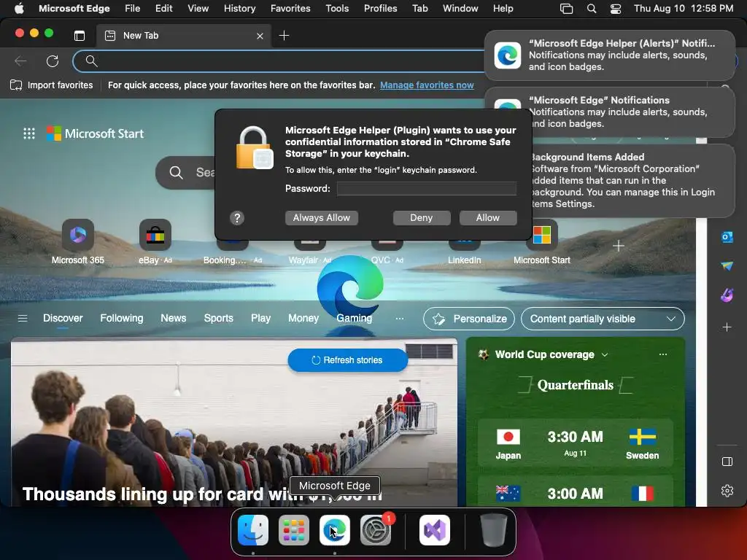
Task: Click the Refresh stories button
Action: point(348,360)
